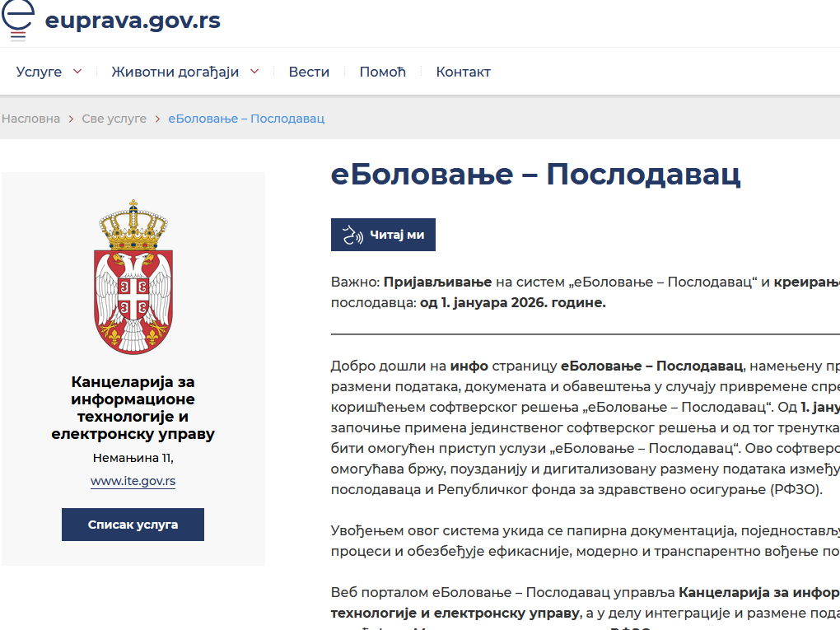This screenshot has height=630, width=840.
Task: Click the Канцеларија за информационе технологије title
Action: pos(133,408)
